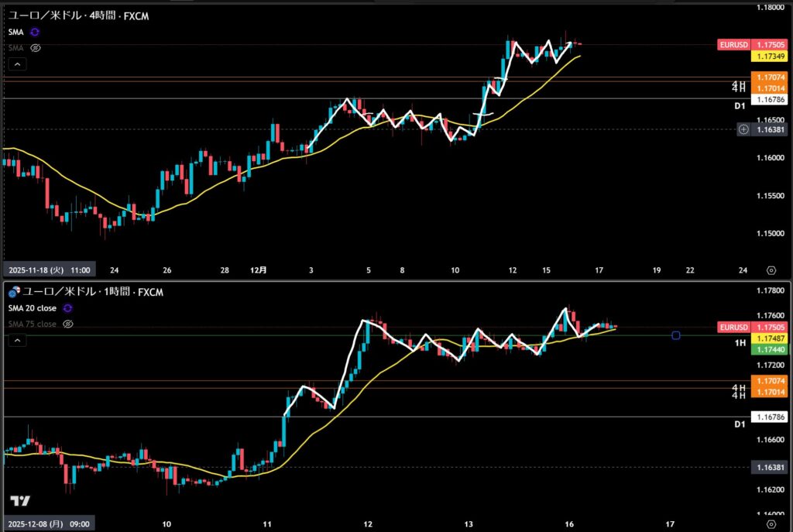The width and height of the screenshot is (793, 532).
Task: Click the SMA 20 close refresh icon
Action: tap(67, 308)
